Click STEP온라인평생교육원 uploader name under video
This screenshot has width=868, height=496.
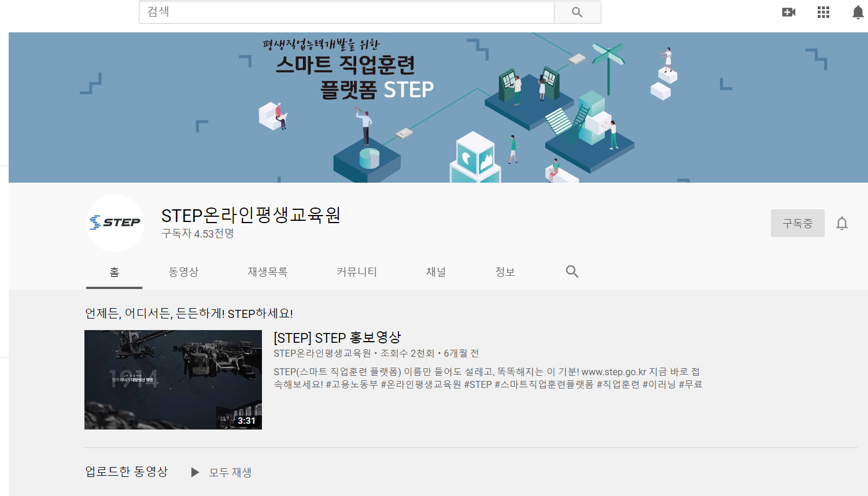coord(322,353)
